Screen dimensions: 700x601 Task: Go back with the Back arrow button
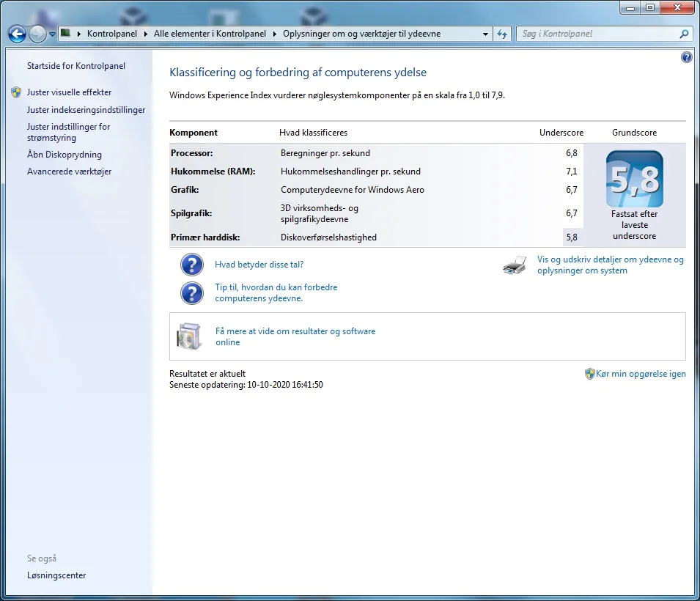pyautogui.click(x=17, y=34)
